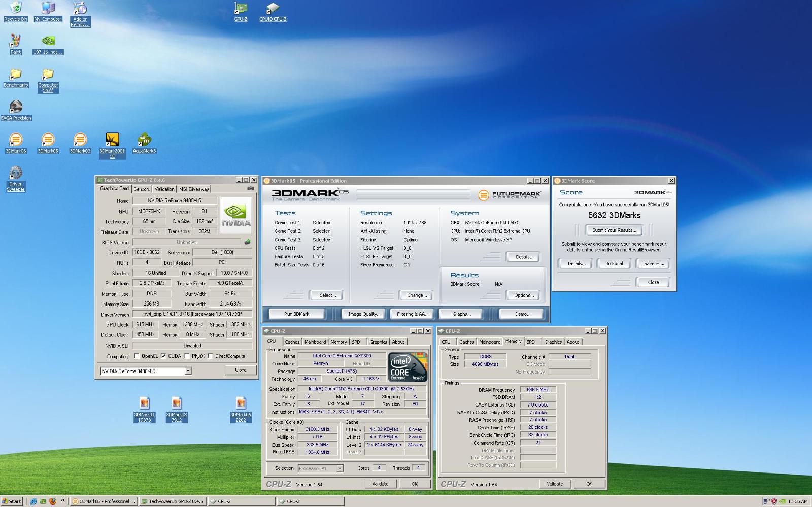The image size is (812, 507).
Task: Open the 3DMark06 2262 result file
Action: [241, 410]
